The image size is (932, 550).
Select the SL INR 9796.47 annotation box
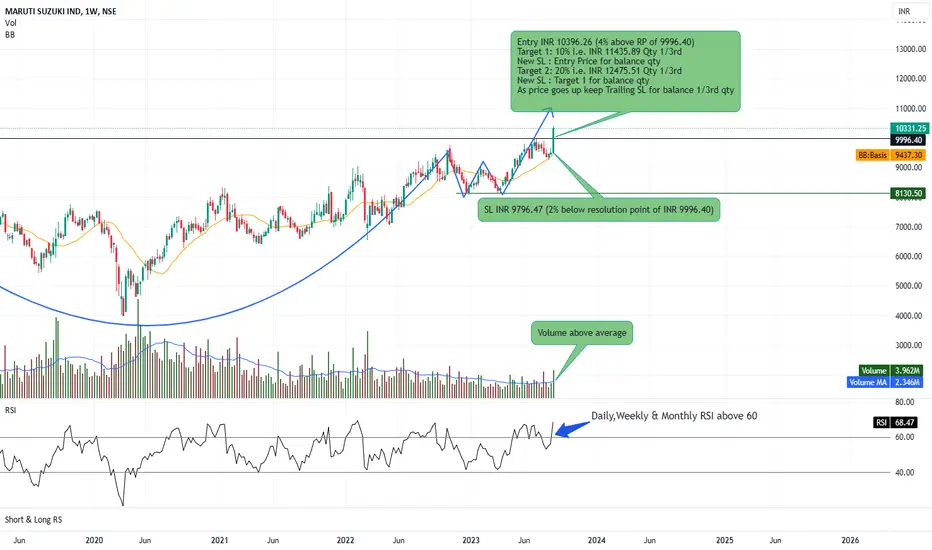coord(599,210)
